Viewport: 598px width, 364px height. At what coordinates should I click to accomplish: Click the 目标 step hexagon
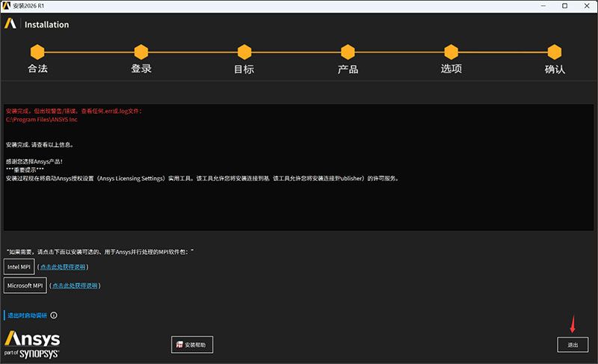244,52
